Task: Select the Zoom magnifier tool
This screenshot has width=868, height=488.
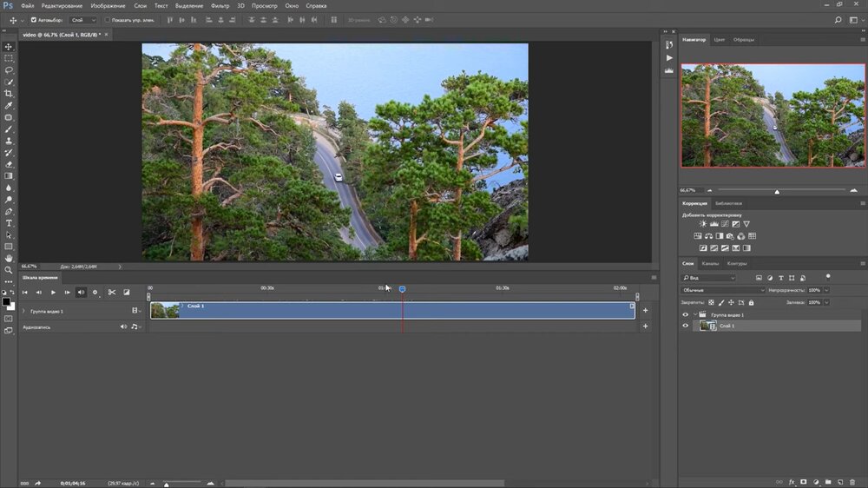Action: click(9, 270)
